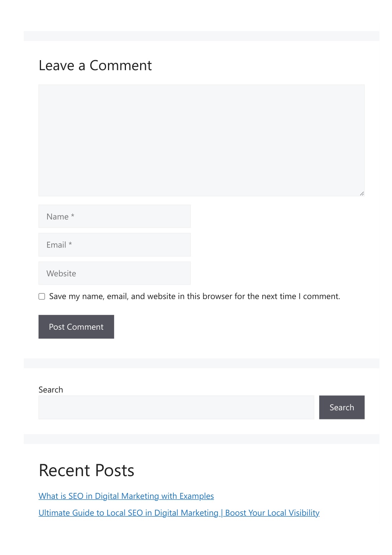Click the Name placeholder asterisk
Screen dimensions: 392x555
(x=73, y=216)
